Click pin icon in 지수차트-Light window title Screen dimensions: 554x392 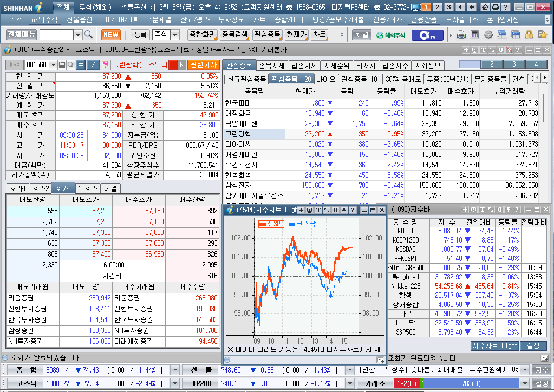tap(344, 210)
